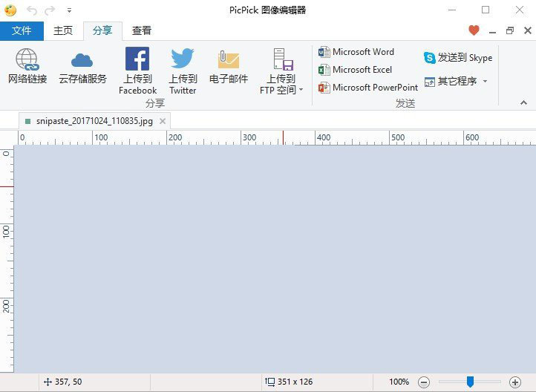Click 发送到 Skype
The image size is (536, 392).
pyautogui.click(x=458, y=57)
